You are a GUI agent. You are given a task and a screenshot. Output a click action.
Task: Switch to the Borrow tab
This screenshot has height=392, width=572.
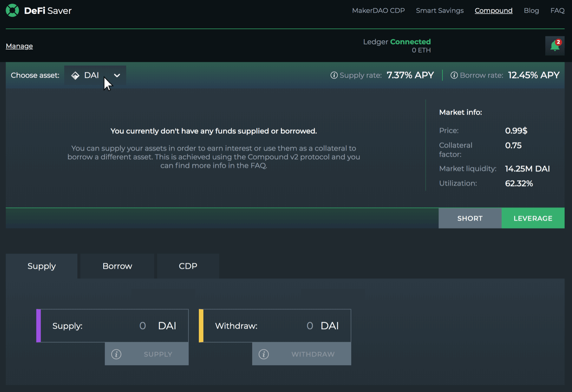coord(117,266)
